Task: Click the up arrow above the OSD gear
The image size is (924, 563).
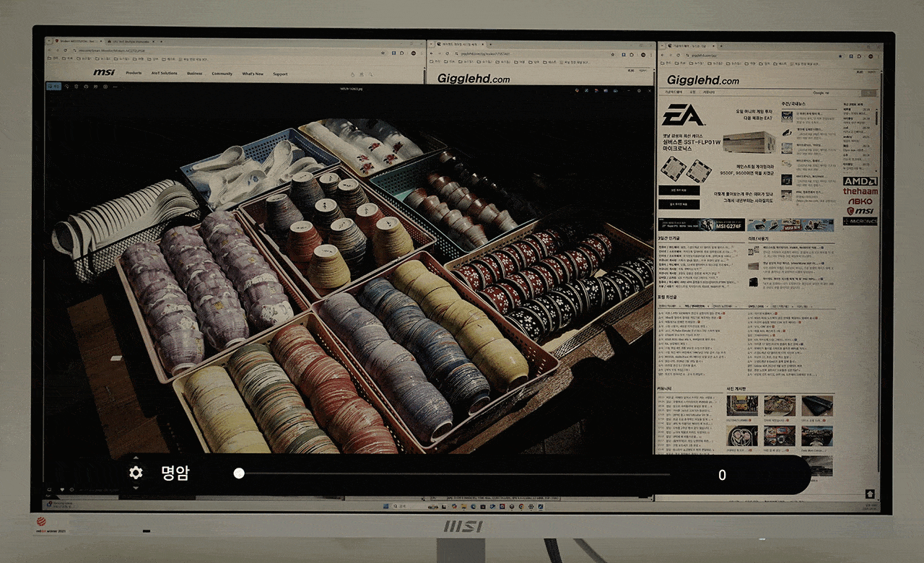Action: coord(136,458)
